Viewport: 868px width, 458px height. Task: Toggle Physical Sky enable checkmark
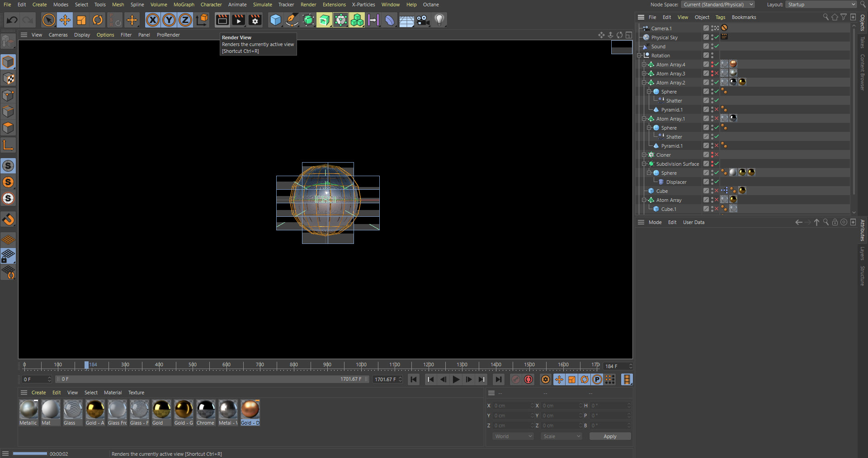[x=717, y=37]
